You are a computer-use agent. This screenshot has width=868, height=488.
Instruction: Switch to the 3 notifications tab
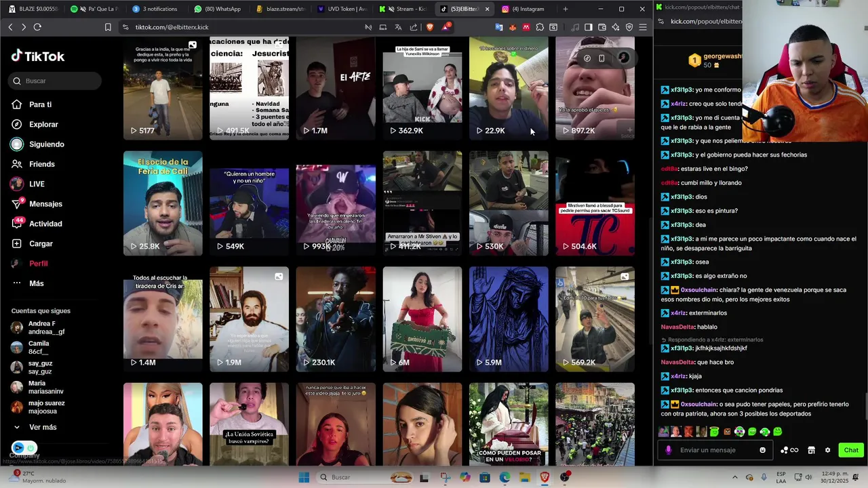click(x=155, y=9)
